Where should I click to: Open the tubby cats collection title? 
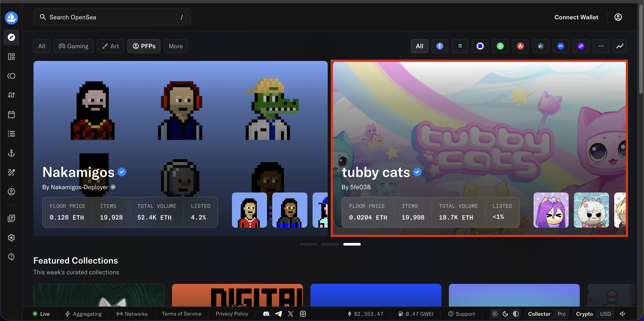point(376,172)
